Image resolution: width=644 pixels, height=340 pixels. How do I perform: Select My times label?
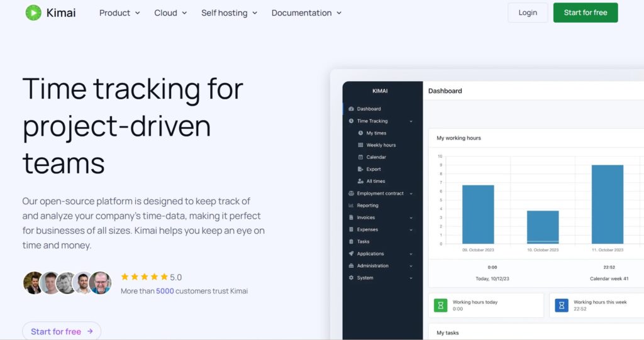376,133
